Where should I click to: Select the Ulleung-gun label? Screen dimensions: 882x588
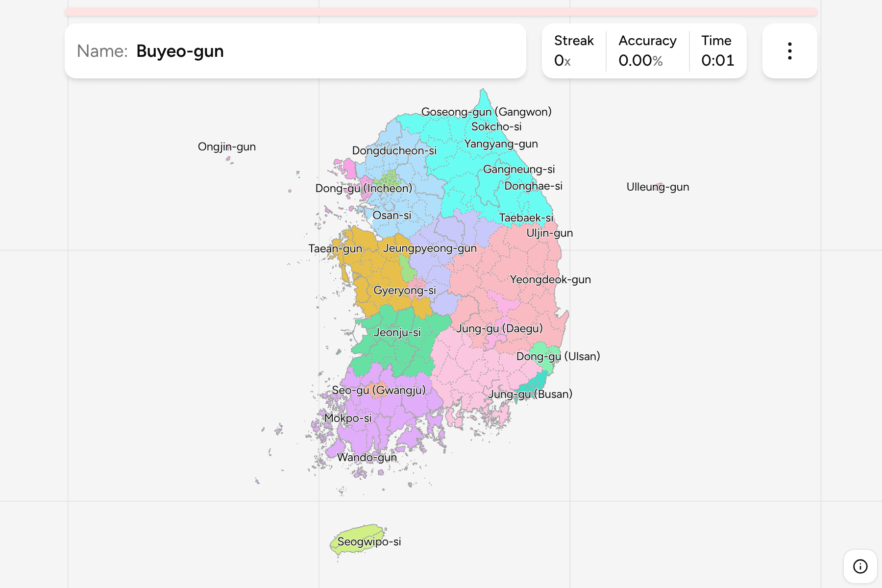(x=658, y=187)
